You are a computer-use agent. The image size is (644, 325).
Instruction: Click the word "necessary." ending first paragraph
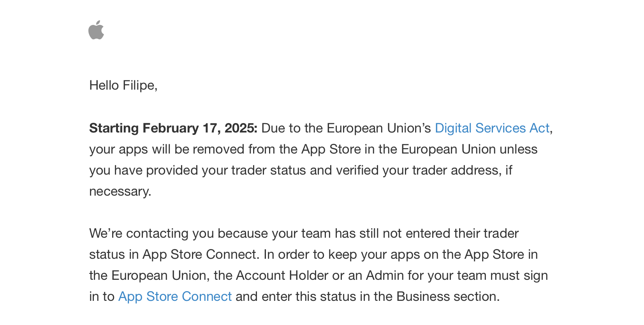120,191
